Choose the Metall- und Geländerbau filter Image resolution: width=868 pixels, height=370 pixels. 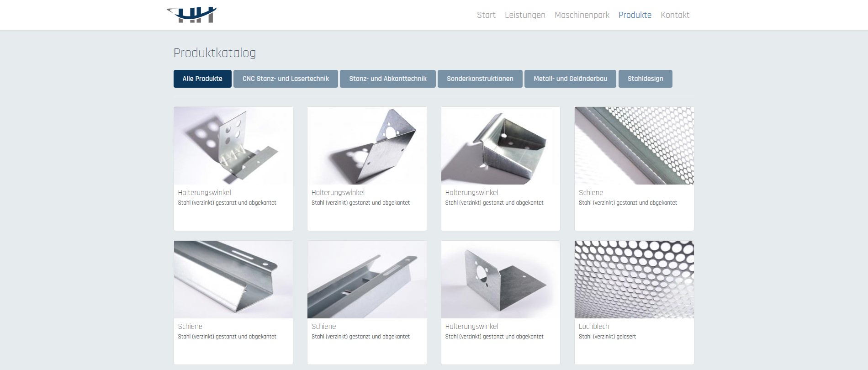pos(571,79)
